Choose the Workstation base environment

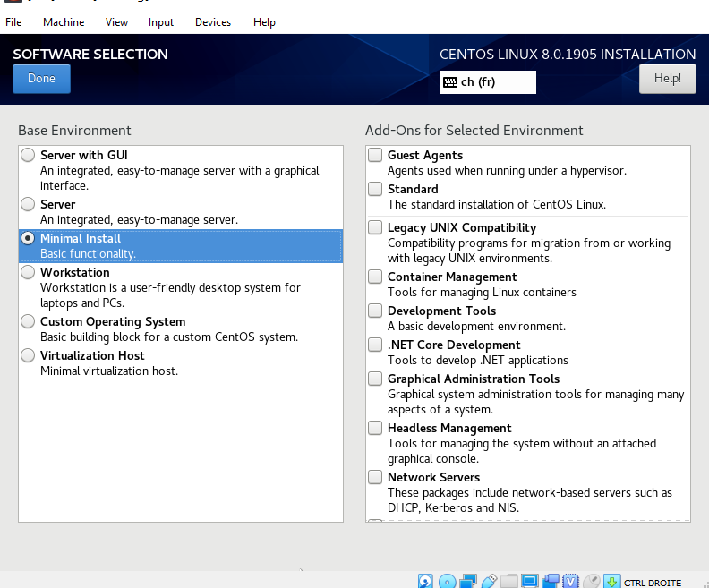[x=28, y=273]
